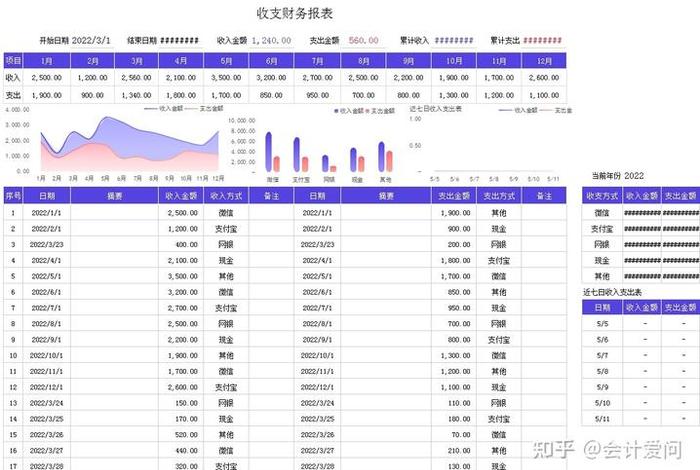
Task: Select the 支出 row label in monthly table
Action: pos(13,95)
